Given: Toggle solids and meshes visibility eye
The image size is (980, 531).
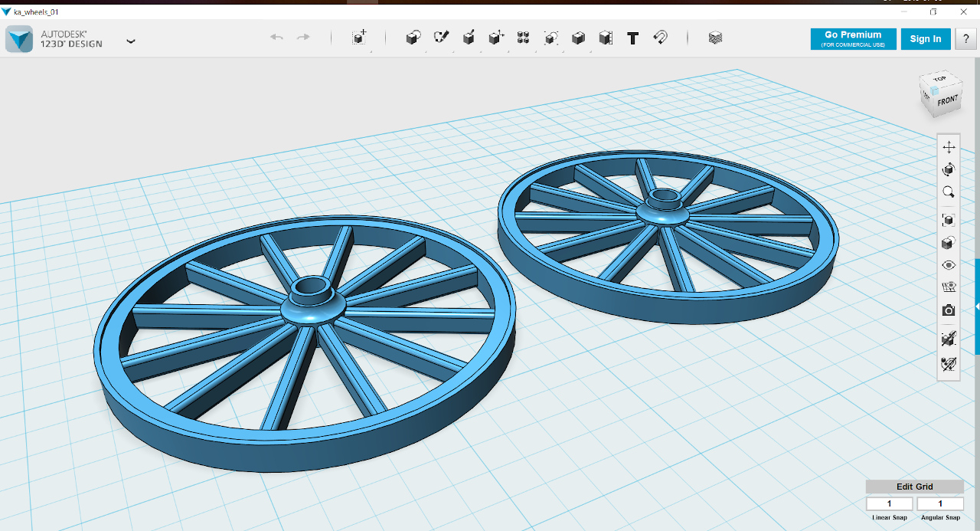Looking at the screenshot, I should point(949,265).
